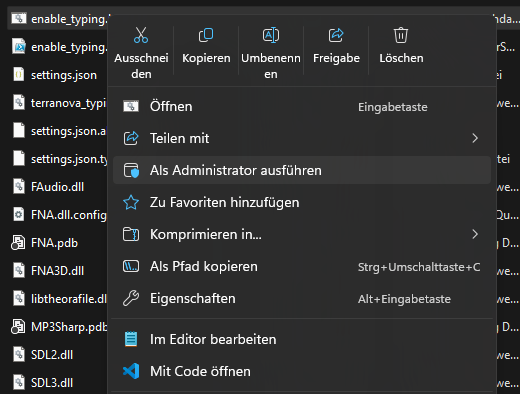Screen dimensions: 520x394
Task: Open the Komprimieren in... entry
Action: (302, 234)
